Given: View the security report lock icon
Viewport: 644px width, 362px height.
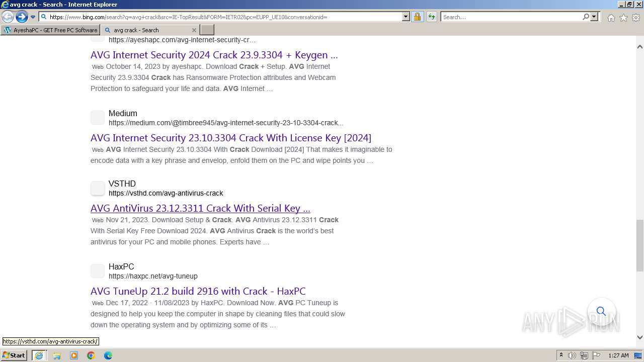Looking at the screenshot, I should 417,17.
